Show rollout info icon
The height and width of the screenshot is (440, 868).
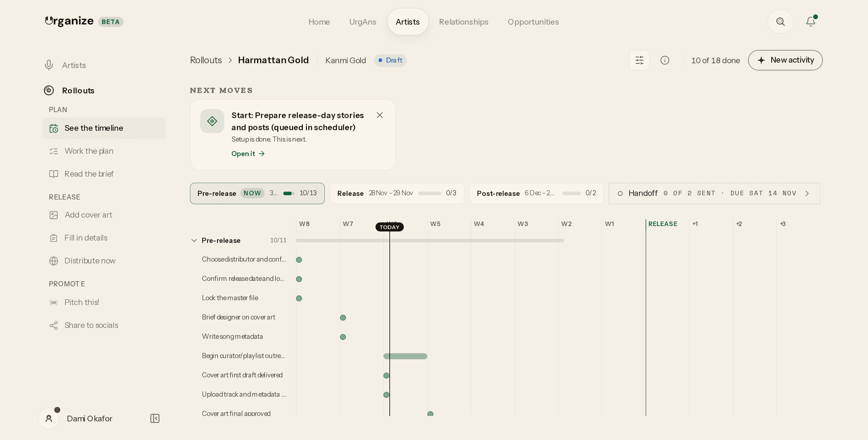665,60
